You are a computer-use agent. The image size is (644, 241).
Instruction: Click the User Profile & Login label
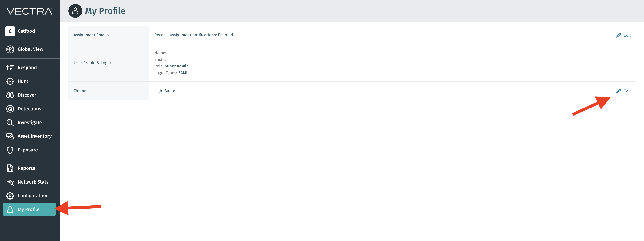click(92, 63)
